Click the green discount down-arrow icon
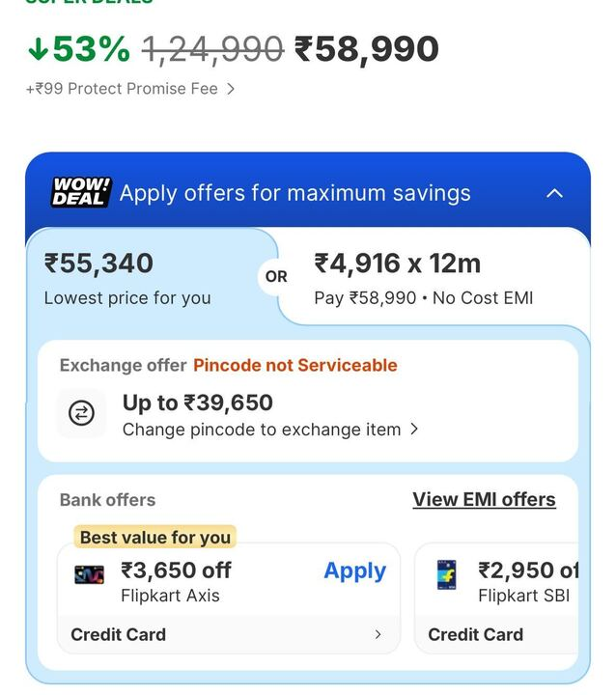Viewport: 616px width, 695px height. 38,48
